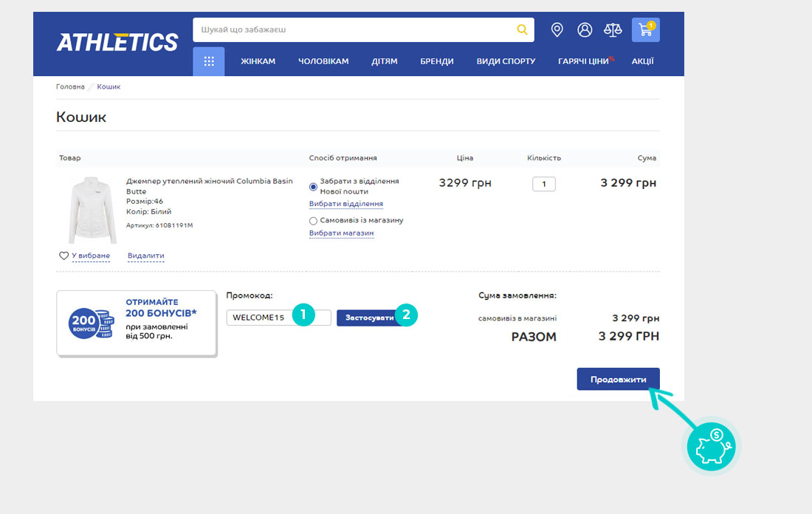Open the shopping cart icon
Viewport: 812px width, 514px height.
coord(645,30)
